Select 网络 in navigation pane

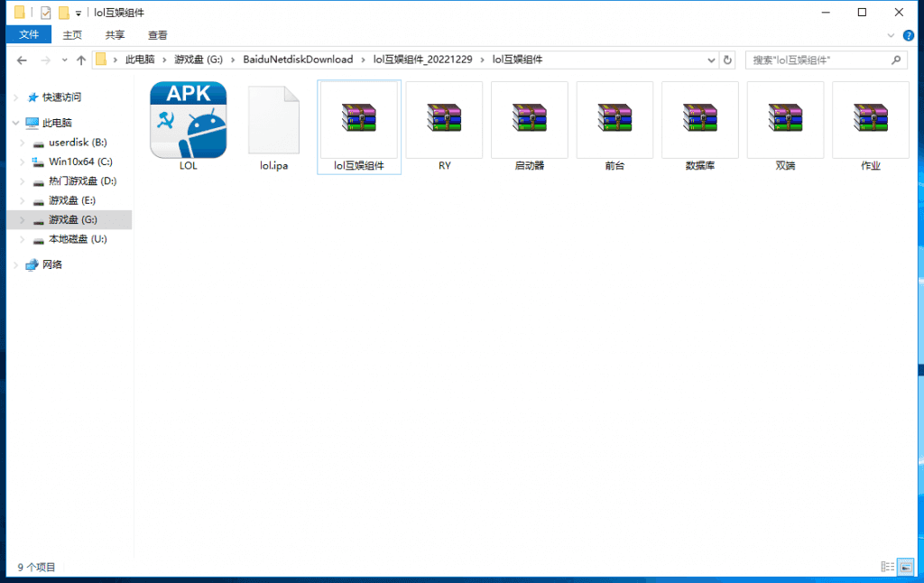[51, 264]
